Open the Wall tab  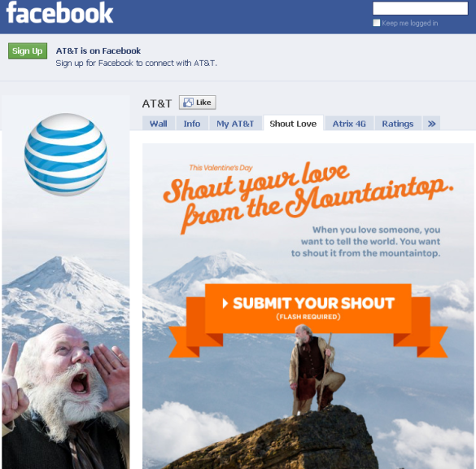(x=159, y=124)
